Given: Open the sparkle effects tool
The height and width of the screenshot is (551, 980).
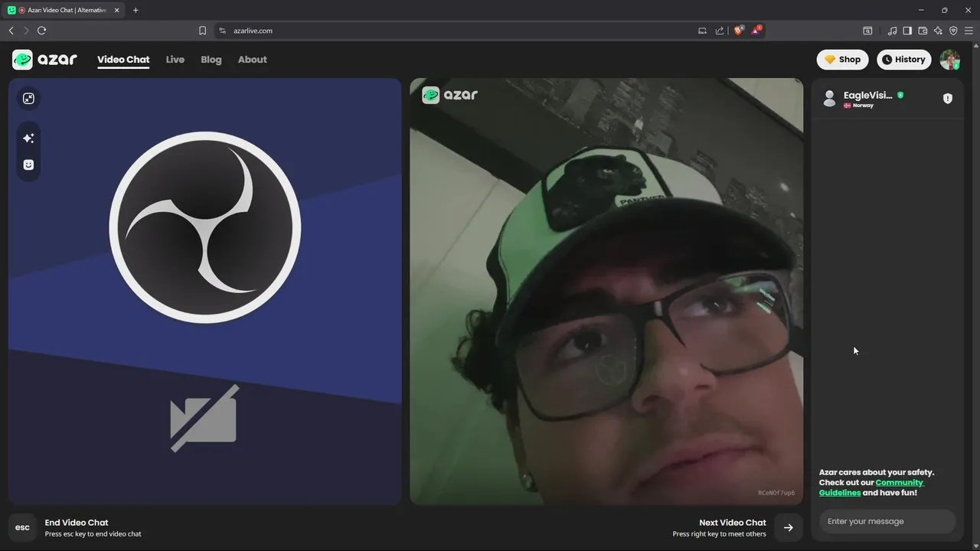Looking at the screenshot, I should pos(28,139).
